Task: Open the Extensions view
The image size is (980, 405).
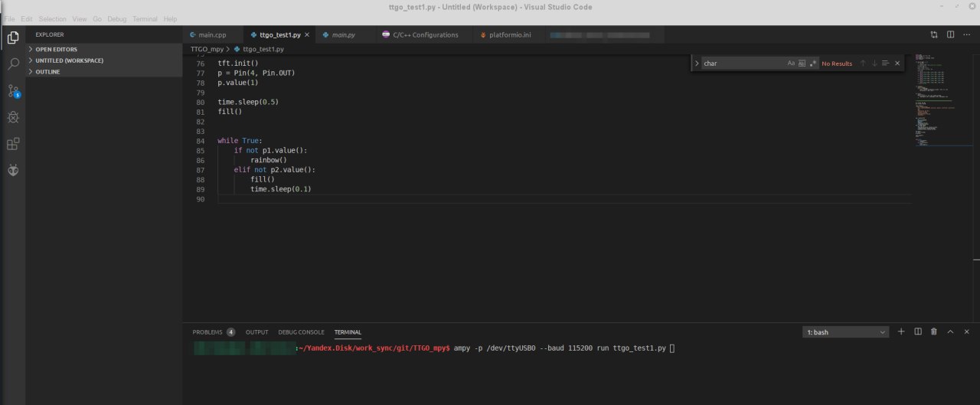Action: [13, 144]
